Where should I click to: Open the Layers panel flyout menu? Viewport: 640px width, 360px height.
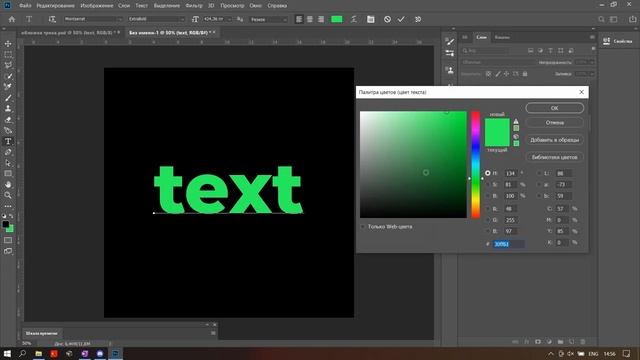(x=592, y=37)
